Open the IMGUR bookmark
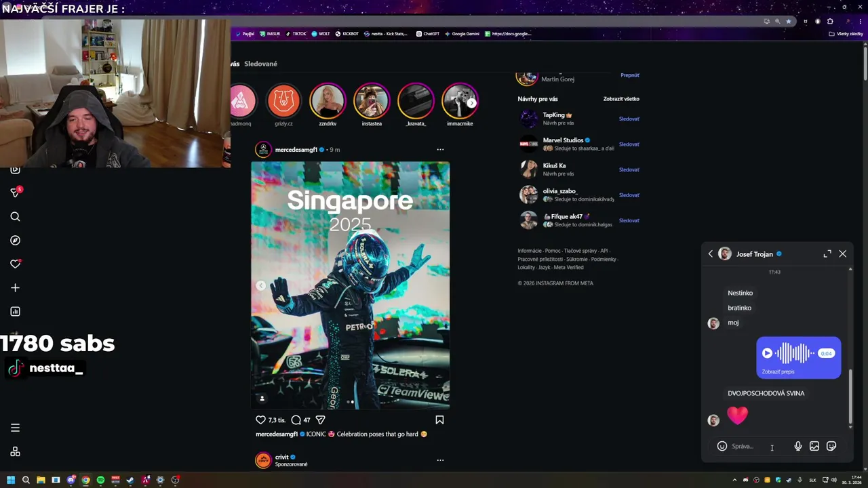This screenshot has height=488, width=868. coord(270,33)
